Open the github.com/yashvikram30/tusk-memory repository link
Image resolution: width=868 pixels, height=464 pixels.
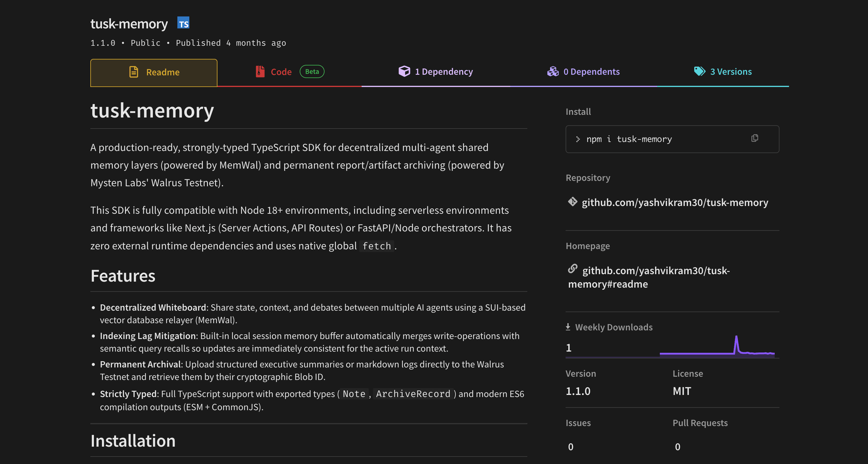(x=674, y=202)
